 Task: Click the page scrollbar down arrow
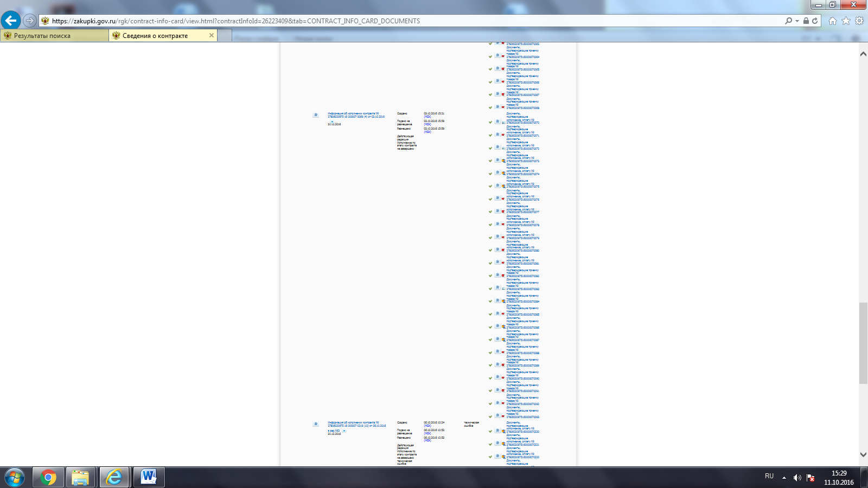(x=863, y=455)
